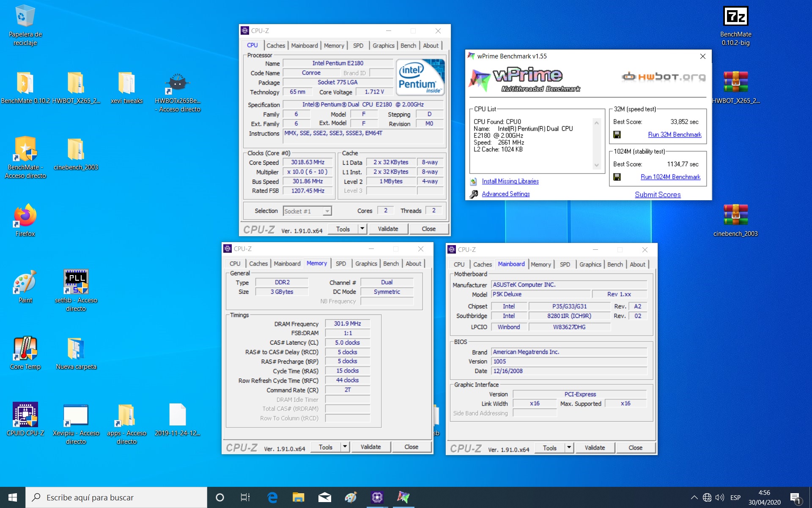Open volume control in system tray

(719, 497)
